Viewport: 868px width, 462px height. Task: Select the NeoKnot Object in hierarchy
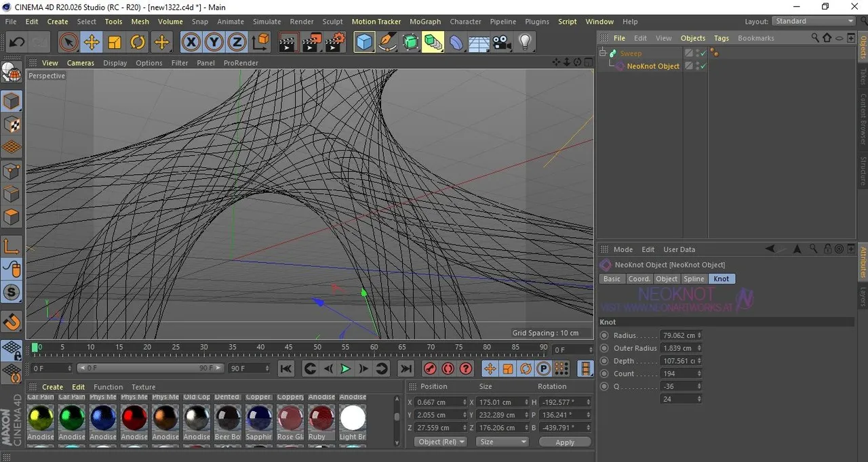pos(653,66)
